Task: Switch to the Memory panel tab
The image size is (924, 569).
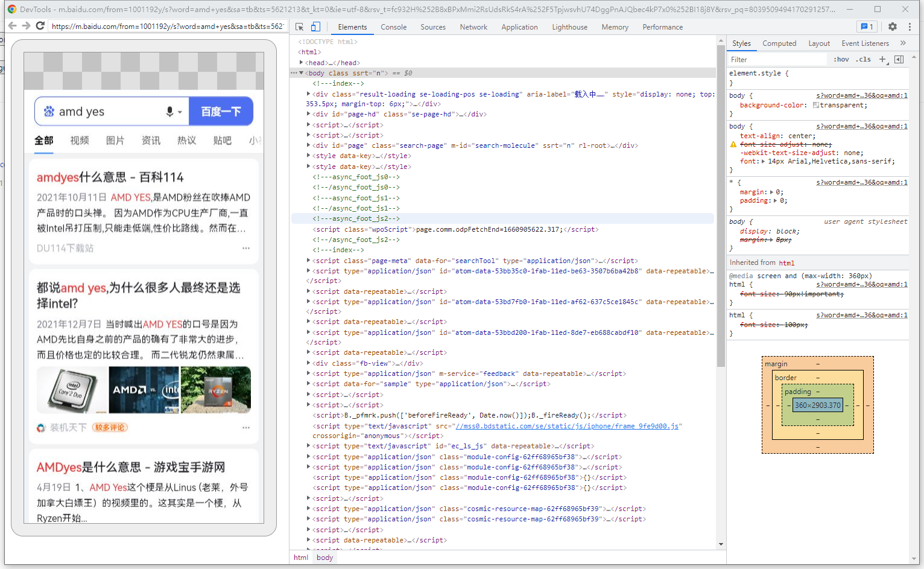Action: click(615, 27)
